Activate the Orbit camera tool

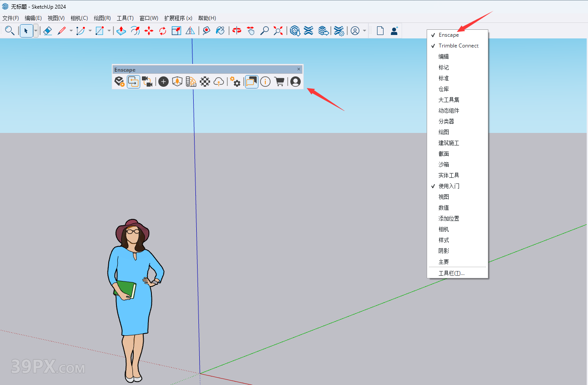(x=237, y=31)
